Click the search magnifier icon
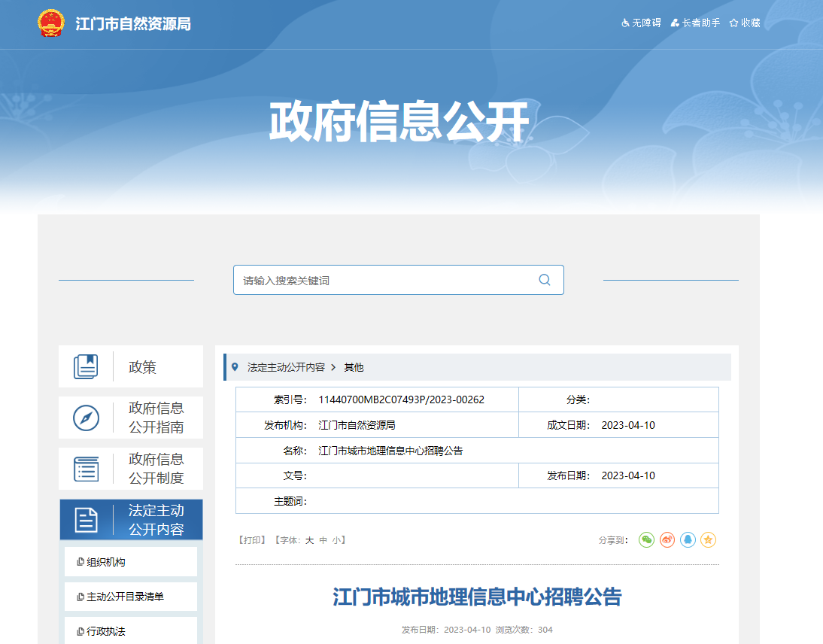The image size is (823, 644). click(545, 280)
